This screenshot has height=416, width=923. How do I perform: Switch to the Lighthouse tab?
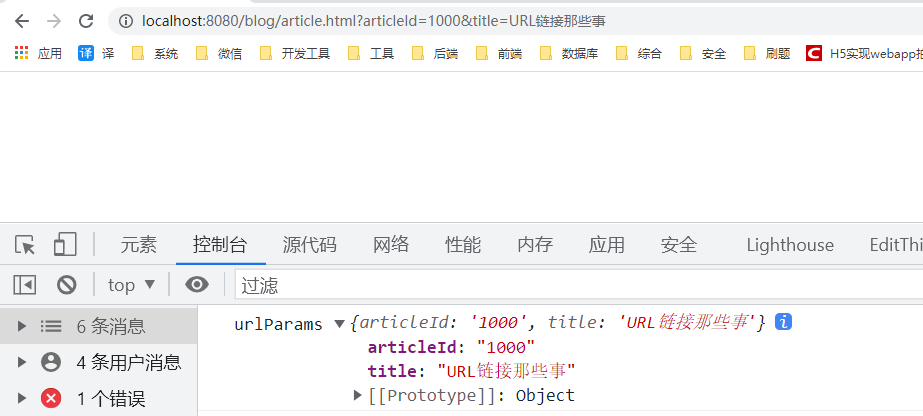(x=790, y=244)
